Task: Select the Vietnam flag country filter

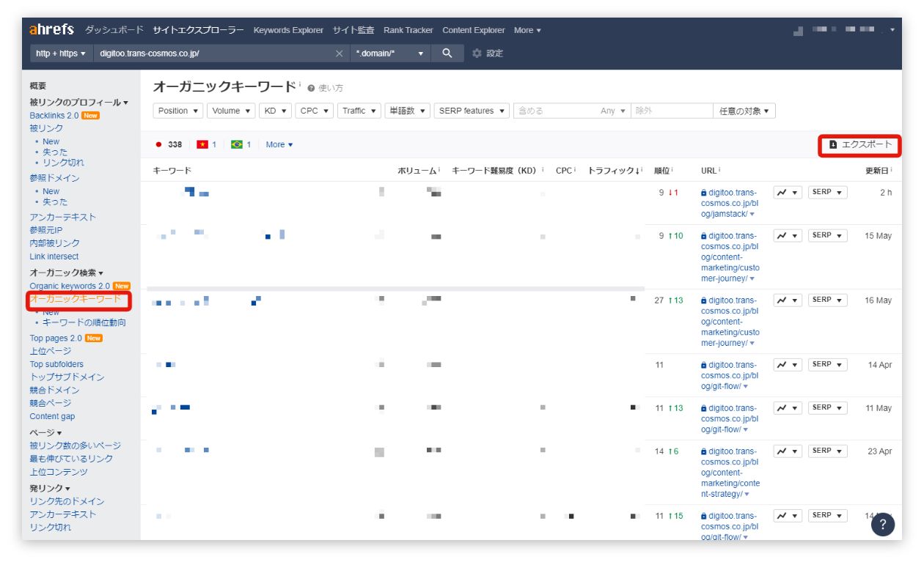Action: [206, 144]
